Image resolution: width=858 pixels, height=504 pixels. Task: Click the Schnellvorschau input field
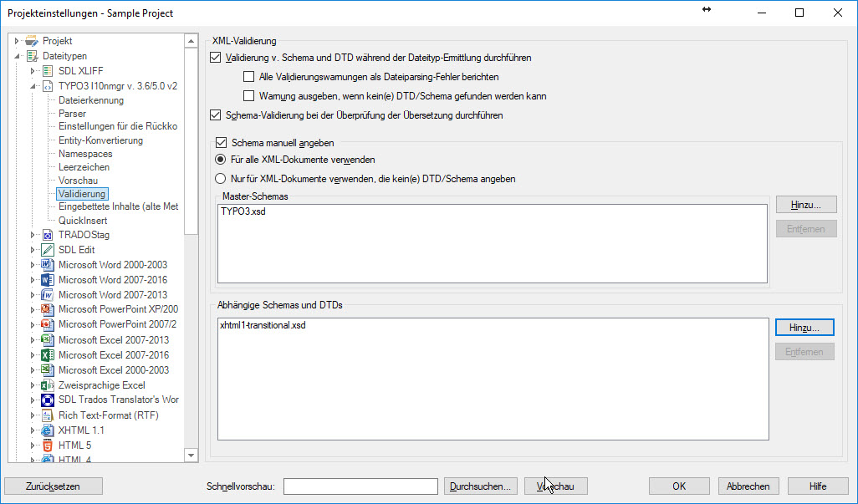[360, 486]
